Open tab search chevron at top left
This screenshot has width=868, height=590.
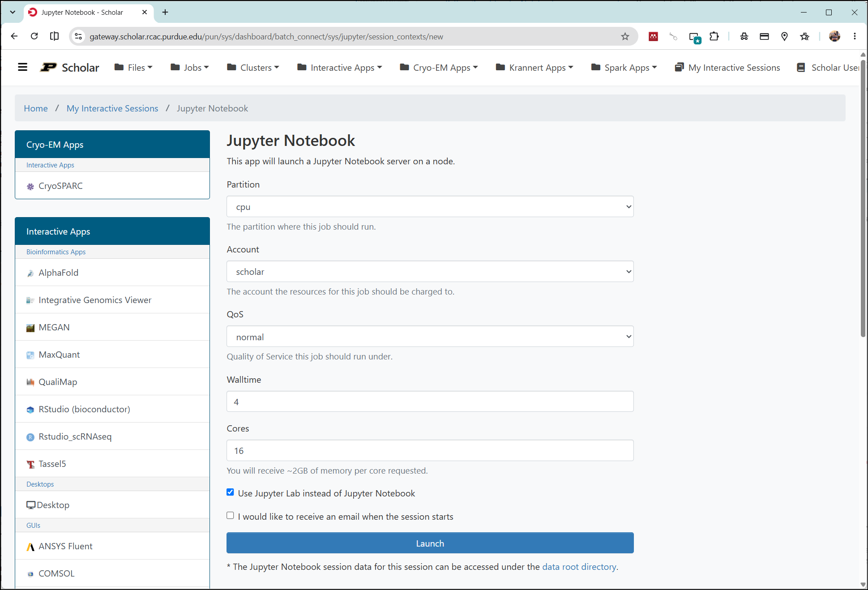click(x=13, y=12)
